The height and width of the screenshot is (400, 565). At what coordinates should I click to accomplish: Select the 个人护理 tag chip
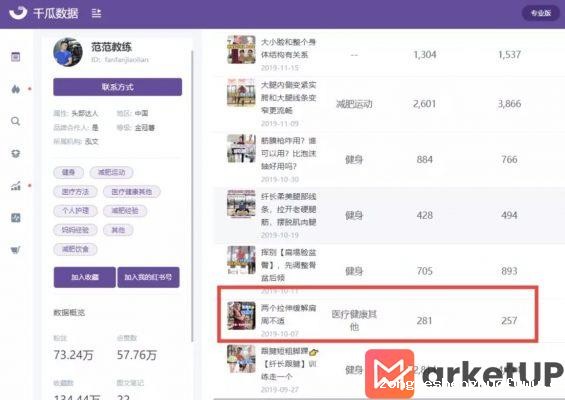(75, 210)
